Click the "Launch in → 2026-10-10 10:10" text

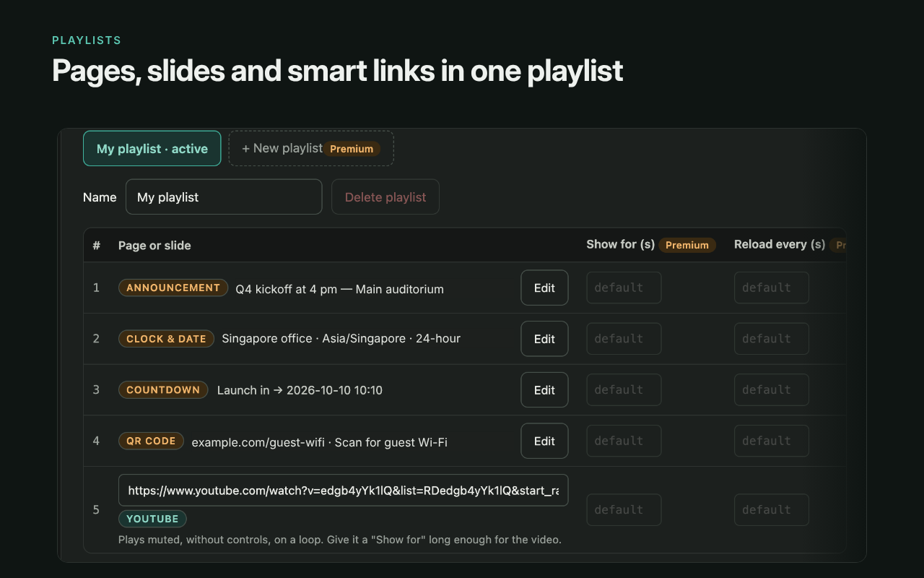[300, 390]
